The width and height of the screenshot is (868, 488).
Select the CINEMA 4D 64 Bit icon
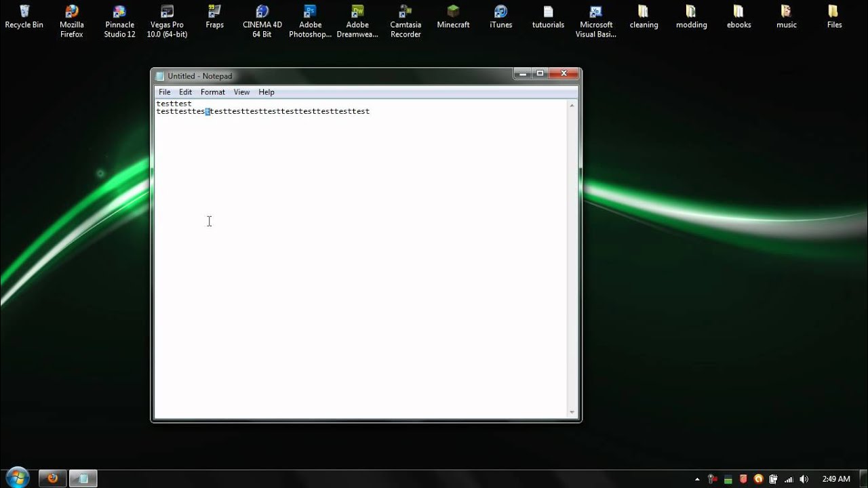[x=262, y=22]
